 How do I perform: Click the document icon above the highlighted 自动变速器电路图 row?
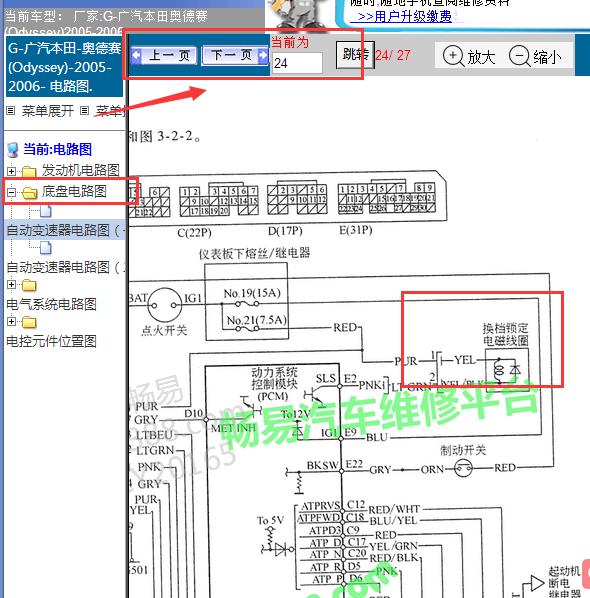pyautogui.click(x=46, y=211)
